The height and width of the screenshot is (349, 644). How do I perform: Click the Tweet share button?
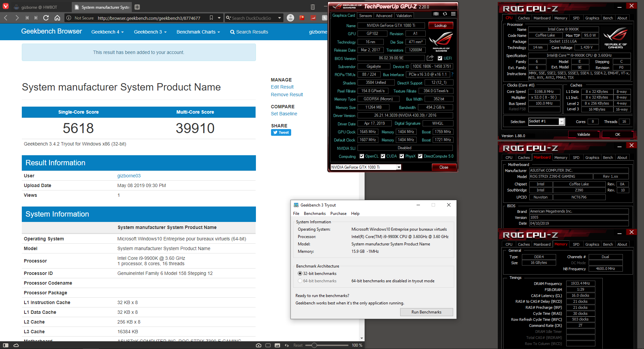click(x=281, y=132)
